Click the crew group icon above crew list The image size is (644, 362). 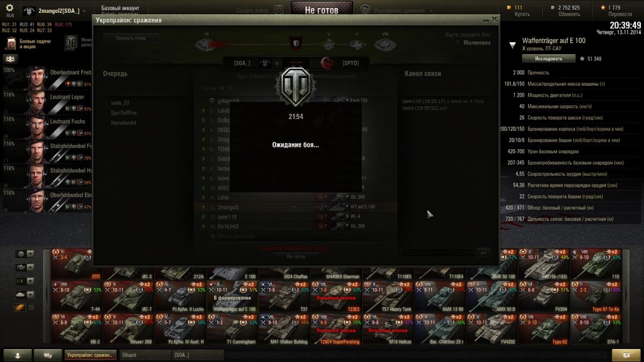tap(10, 59)
